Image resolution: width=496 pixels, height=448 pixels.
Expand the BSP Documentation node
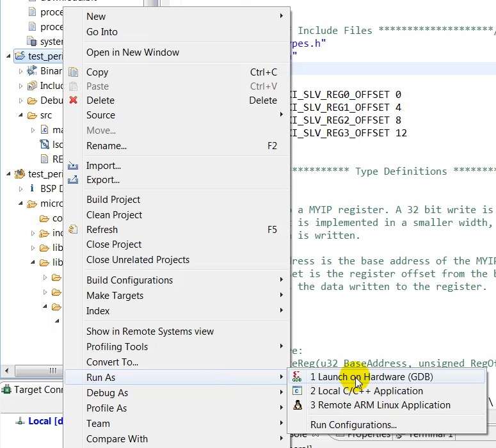20,189
